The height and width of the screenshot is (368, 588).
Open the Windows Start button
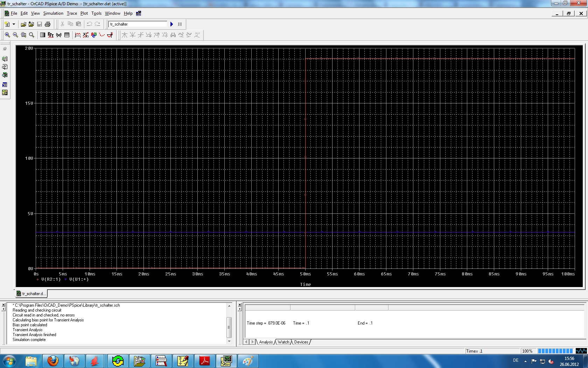(x=9, y=361)
